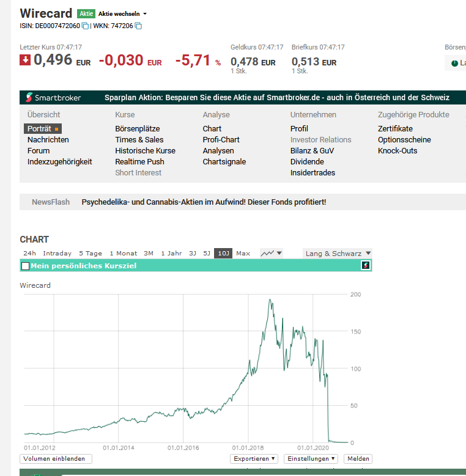Viewport: 466px width, 476px height.
Task: Open the Chartsignale link
Action: 224,161
